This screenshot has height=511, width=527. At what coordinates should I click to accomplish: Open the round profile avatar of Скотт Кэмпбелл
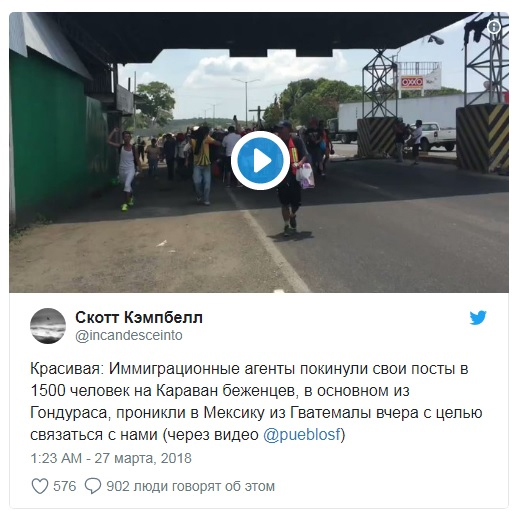point(48,325)
